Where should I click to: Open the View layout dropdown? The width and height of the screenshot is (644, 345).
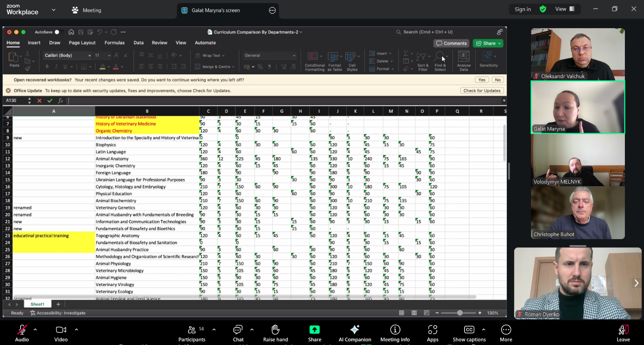point(564,9)
